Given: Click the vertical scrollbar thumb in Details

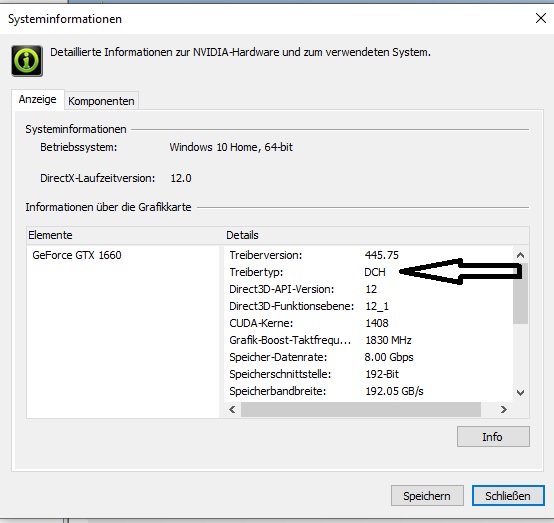Looking at the screenshot, I should pos(520,293).
